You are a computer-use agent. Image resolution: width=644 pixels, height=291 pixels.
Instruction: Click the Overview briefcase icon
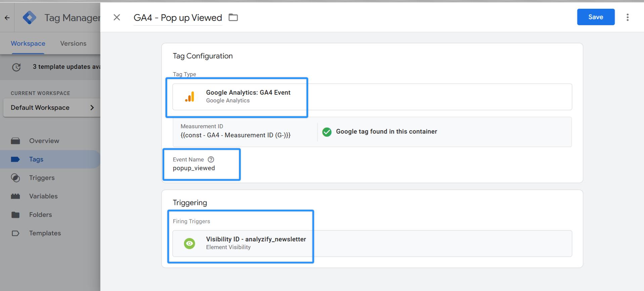[x=15, y=141]
